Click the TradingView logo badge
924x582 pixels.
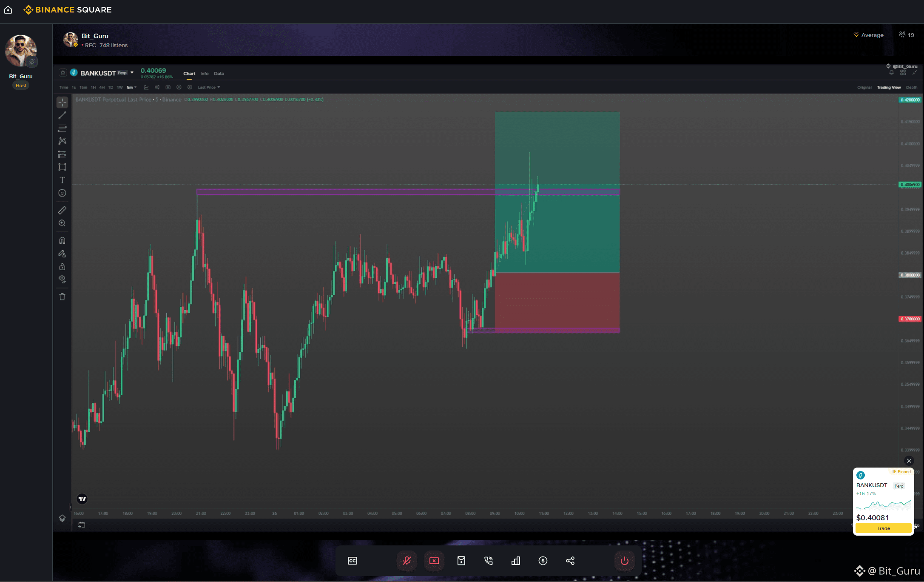[x=82, y=499]
